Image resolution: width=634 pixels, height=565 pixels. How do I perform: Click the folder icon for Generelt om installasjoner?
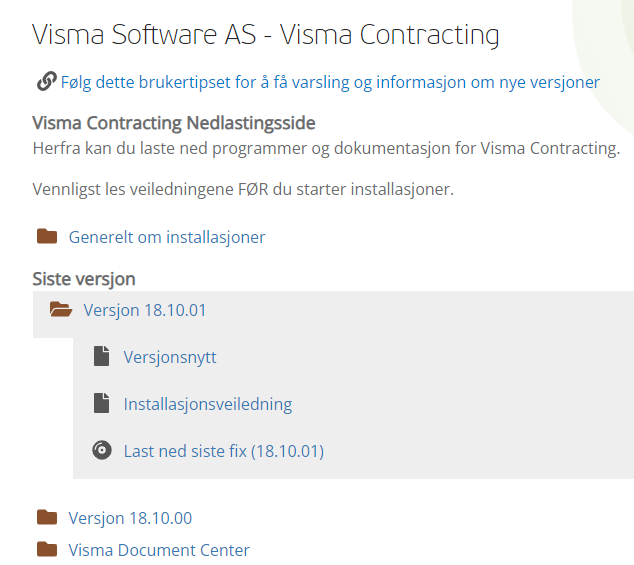tap(47, 237)
